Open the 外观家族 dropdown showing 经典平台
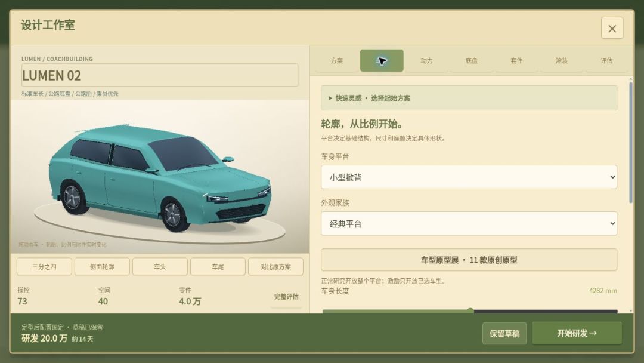 tap(469, 224)
